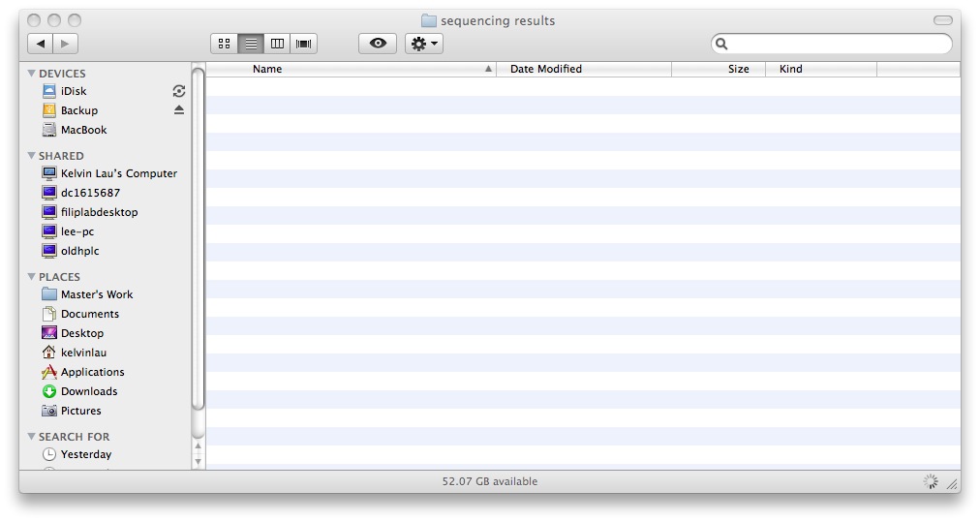Go forward with the right arrow button

(66, 44)
